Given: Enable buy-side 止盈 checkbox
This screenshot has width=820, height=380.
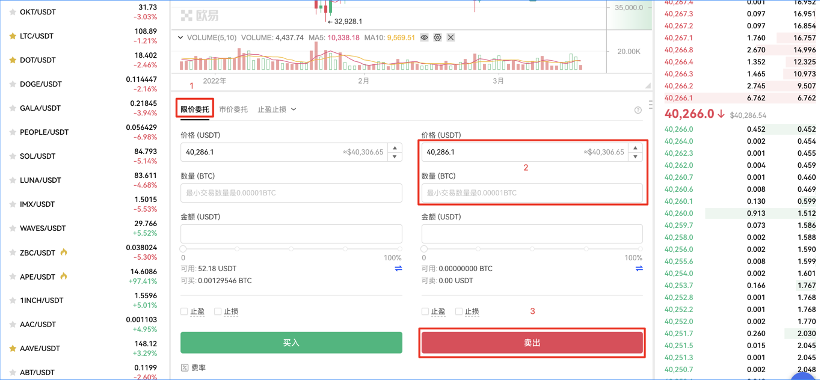Looking at the screenshot, I should point(184,312).
